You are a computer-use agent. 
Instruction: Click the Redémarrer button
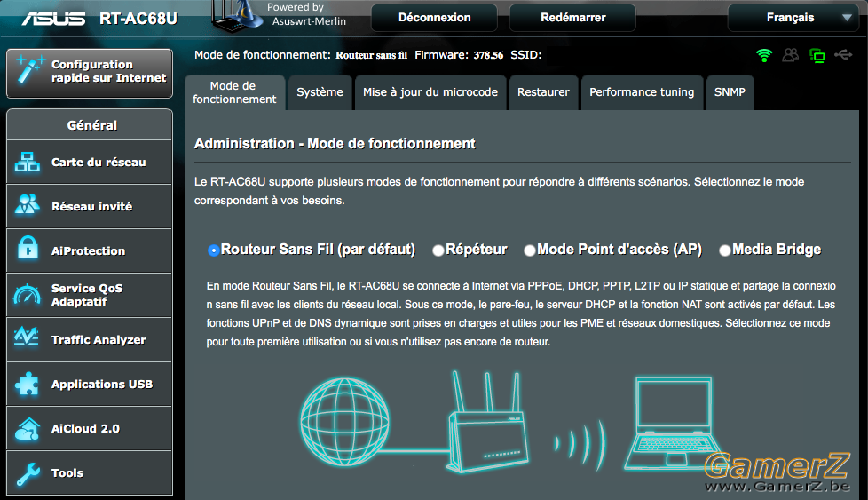573,18
